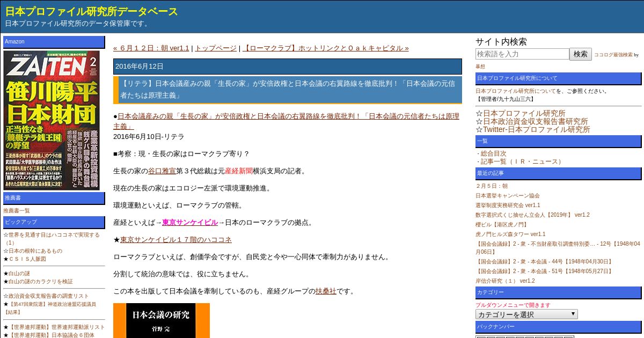Screen dimensions: 644x338
Task: Click the 検索 button
Action: (581, 54)
